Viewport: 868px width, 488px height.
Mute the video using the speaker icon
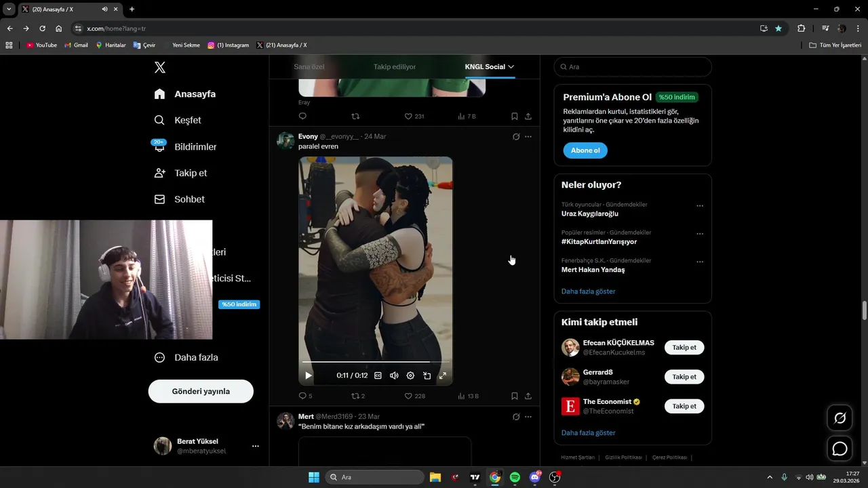click(x=394, y=375)
